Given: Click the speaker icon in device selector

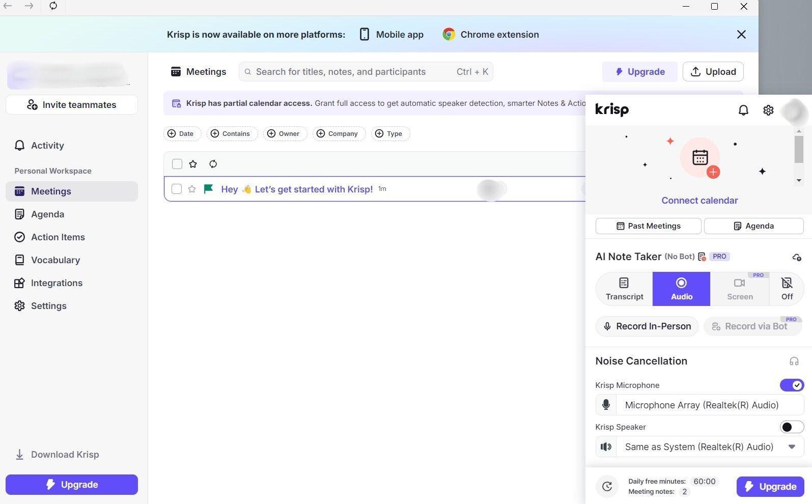Looking at the screenshot, I should tap(606, 447).
